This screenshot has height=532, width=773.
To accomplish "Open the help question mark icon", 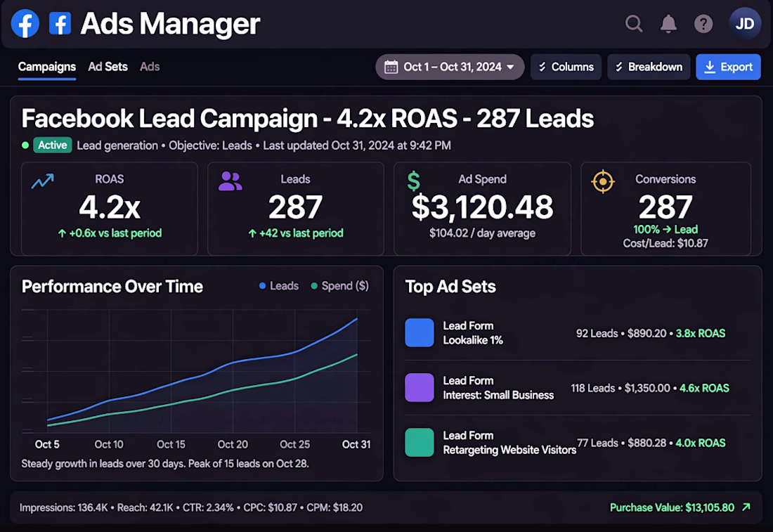I will (703, 23).
